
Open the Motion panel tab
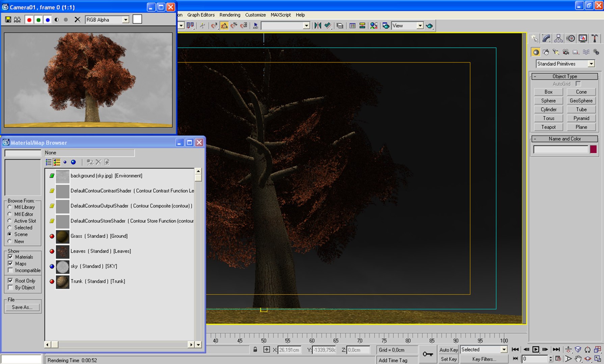coord(571,39)
